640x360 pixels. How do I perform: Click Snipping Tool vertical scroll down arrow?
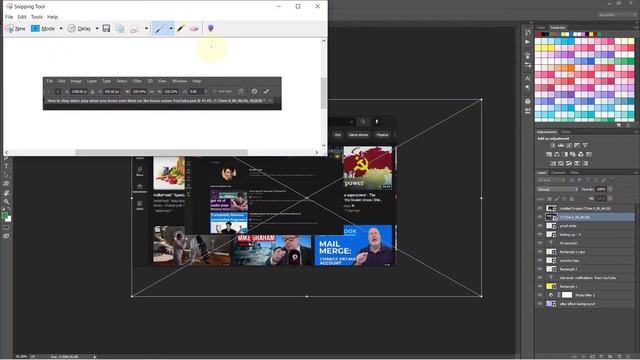click(324, 145)
